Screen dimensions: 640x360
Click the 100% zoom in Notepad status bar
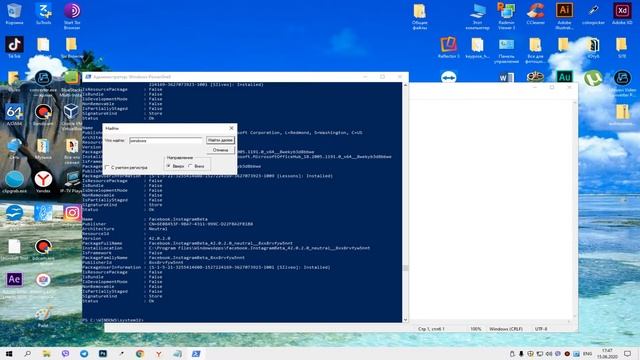pos(476,329)
